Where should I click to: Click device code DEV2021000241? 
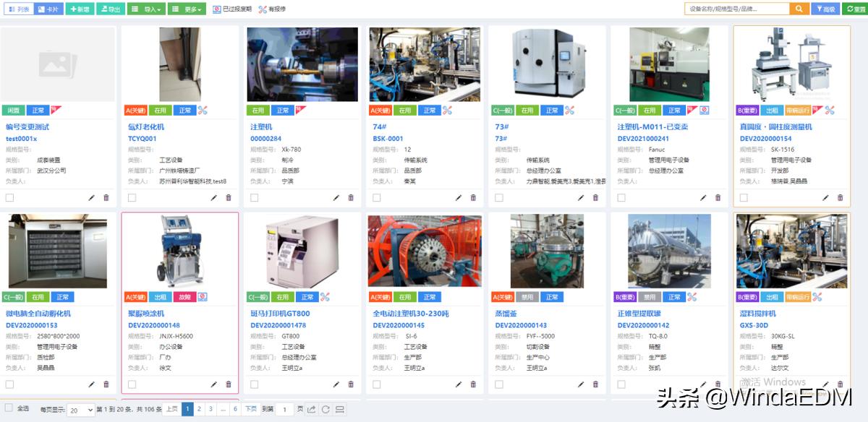[643, 138]
